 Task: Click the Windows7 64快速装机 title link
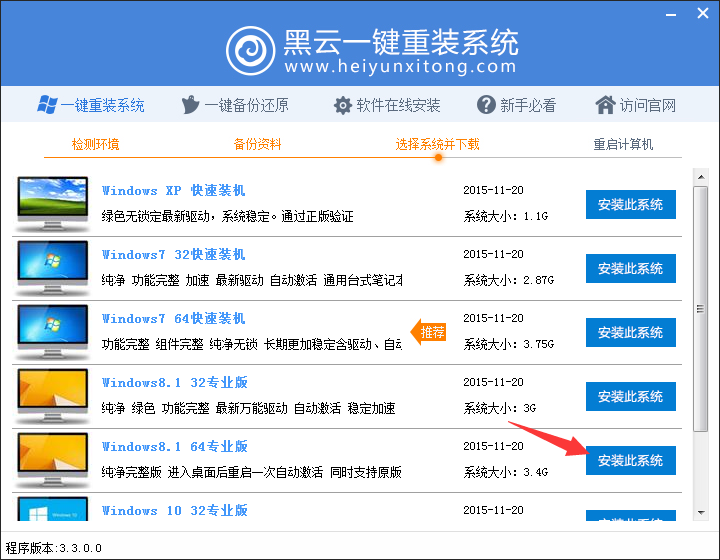(173, 319)
